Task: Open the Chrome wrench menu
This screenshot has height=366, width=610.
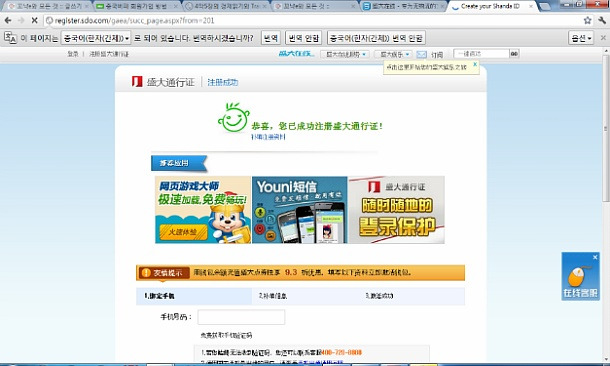Action: [602, 20]
